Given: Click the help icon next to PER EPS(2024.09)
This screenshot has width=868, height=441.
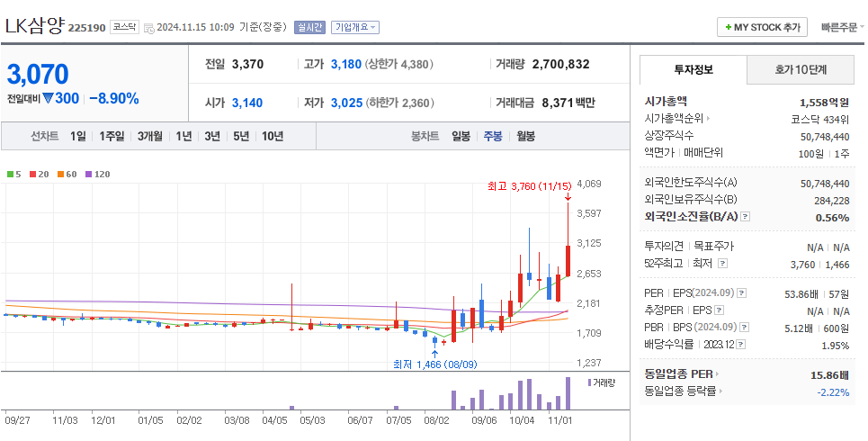Looking at the screenshot, I should (742, 293).
